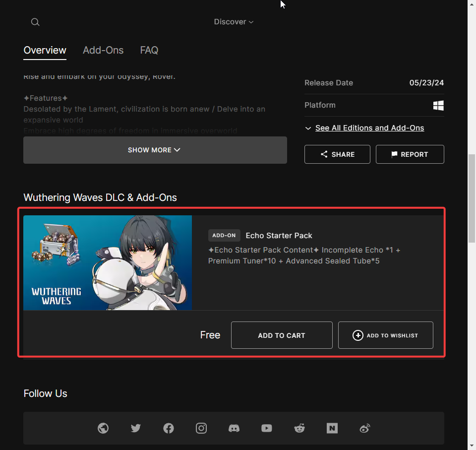Click the Weibo icon in Follow Us
Image resolution: width=476 pixels, height=450 pixels.
click(x=364, y=428)
